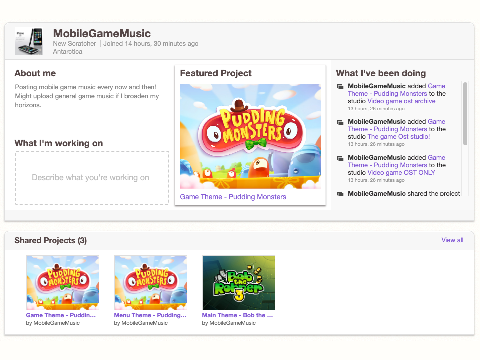This screenshot has height=360, width=480.
Task: Click the Game Theme - Puddin... project title
Action: pos(61,315)
